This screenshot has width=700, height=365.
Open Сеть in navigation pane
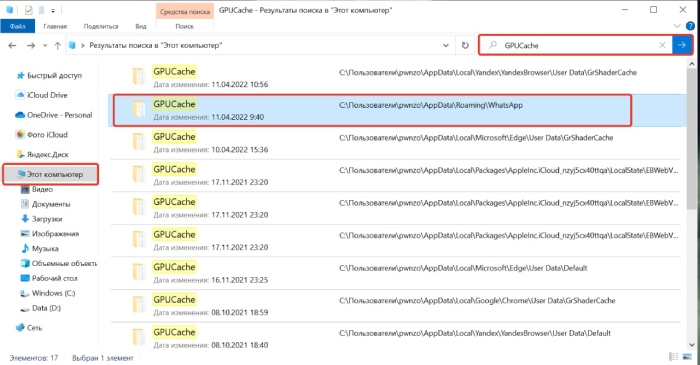point(29,328)
